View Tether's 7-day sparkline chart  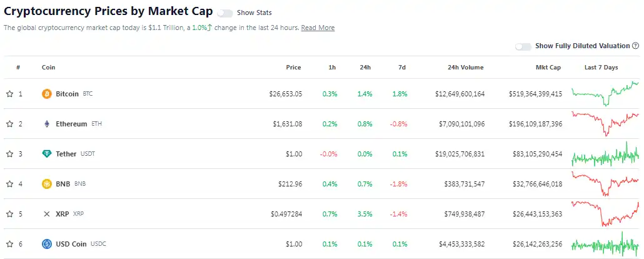click(605, 154)
